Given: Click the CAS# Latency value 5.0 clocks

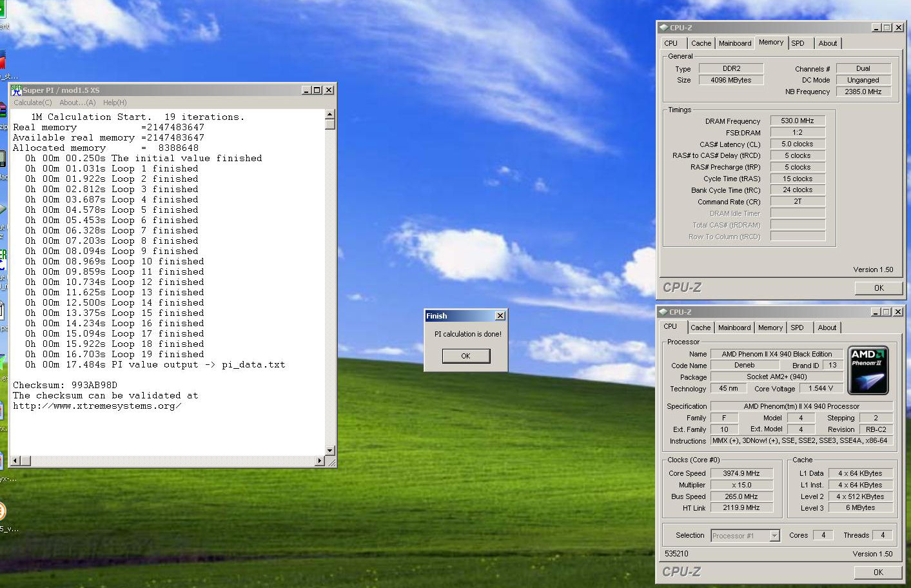Looking at the screenshot, I should 798,144.
